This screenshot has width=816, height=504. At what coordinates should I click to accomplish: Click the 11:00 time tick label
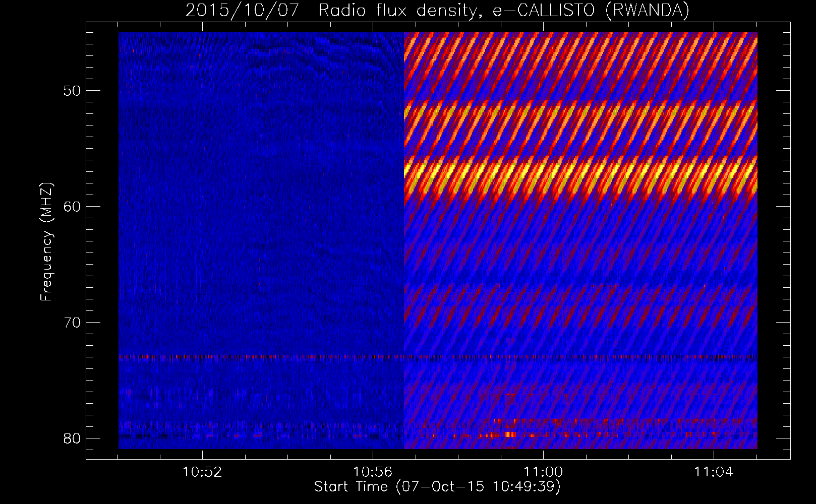tap(543, 472)
